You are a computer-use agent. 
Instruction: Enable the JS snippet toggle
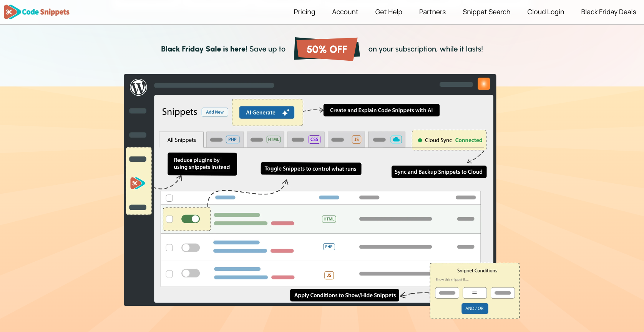tap(191, 273)
